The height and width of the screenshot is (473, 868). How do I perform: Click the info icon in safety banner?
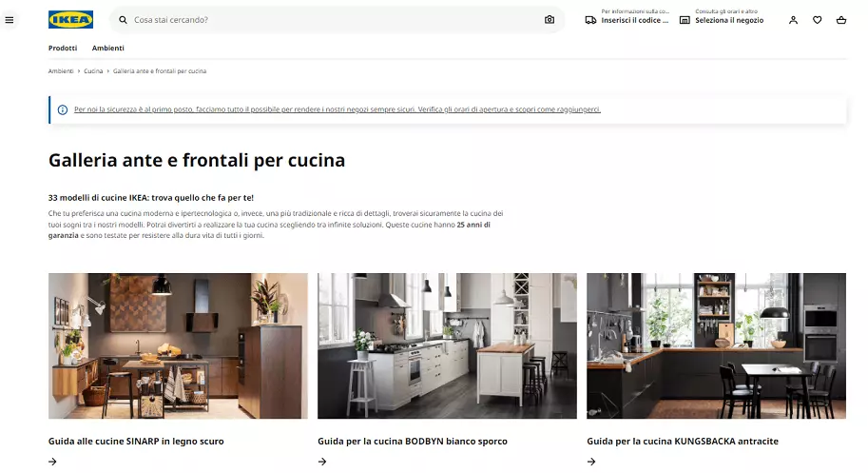click(63, 109)
